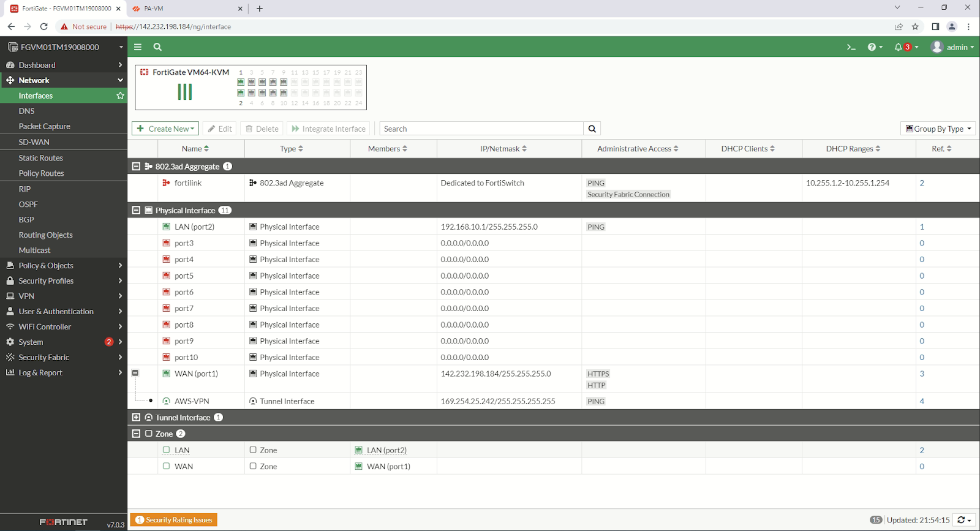The width and height of the screenshot is (980, 531).
Task: Reload the page in the browser
Action: pyautogui.click(x=43, y=26)
